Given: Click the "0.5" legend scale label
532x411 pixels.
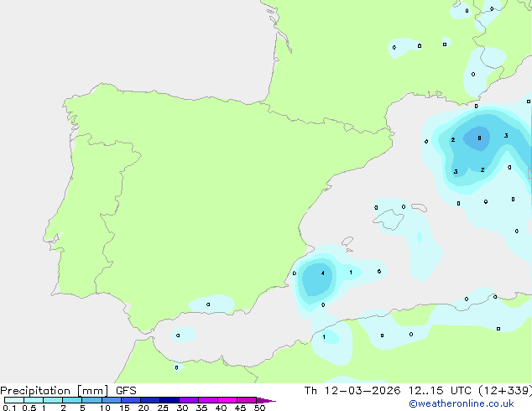Looking at the screenshot, I should pyautogui.click(x=29, y=408).
